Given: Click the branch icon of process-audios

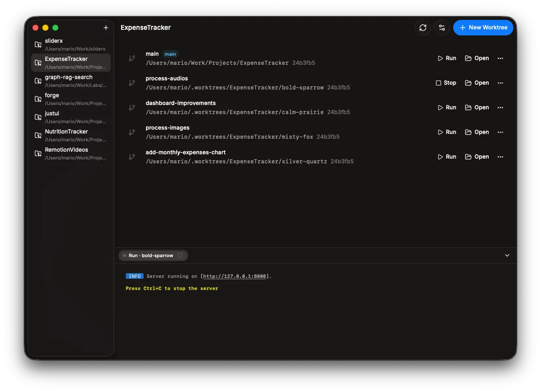Looking at the screenshot, I should (x=132, y=83).
